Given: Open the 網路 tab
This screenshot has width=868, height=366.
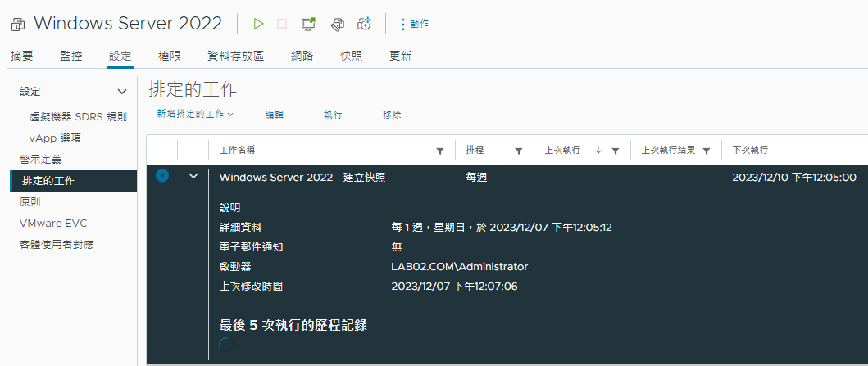Looking at the screenshot, I should [302, 56].
